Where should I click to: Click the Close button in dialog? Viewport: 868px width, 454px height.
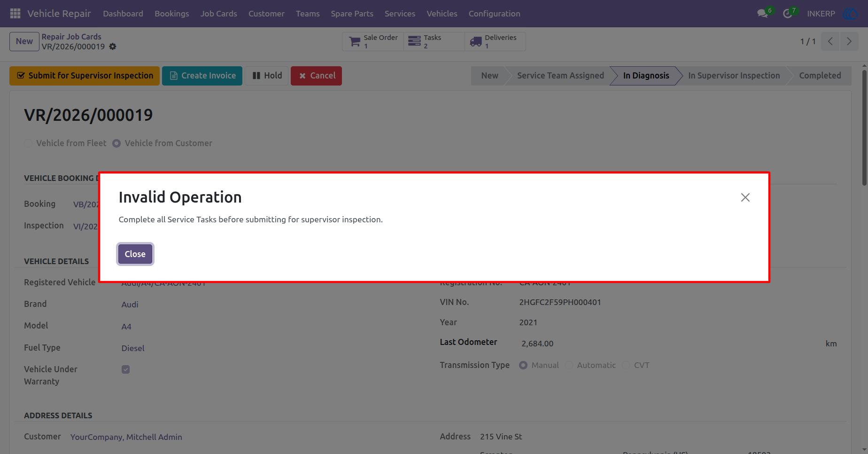coord(135,254)
